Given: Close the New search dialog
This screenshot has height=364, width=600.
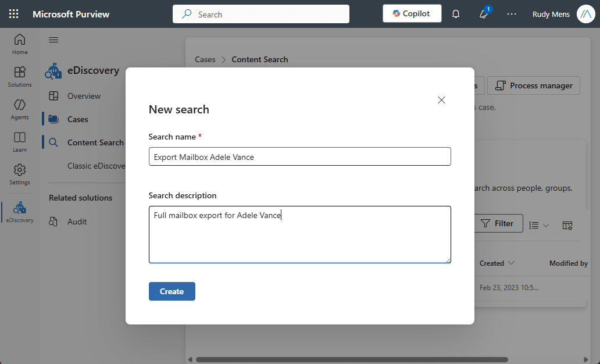Looking at the screenshot, I should (441, 100).
